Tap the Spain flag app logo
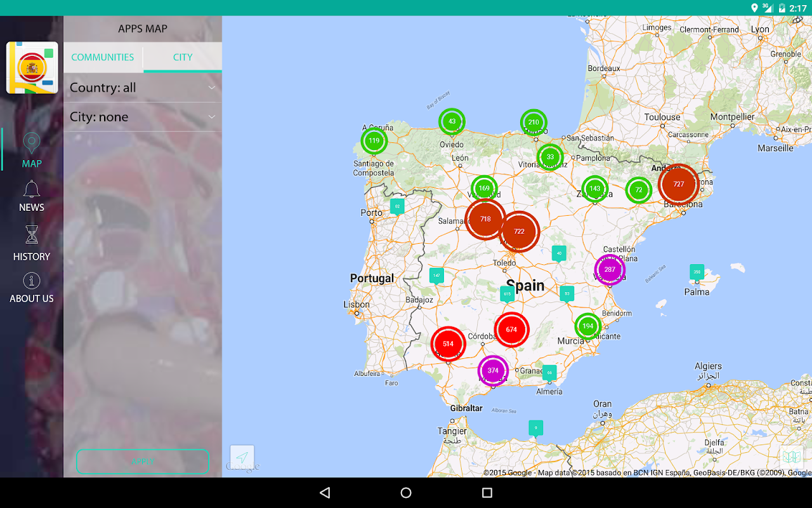 32,68
